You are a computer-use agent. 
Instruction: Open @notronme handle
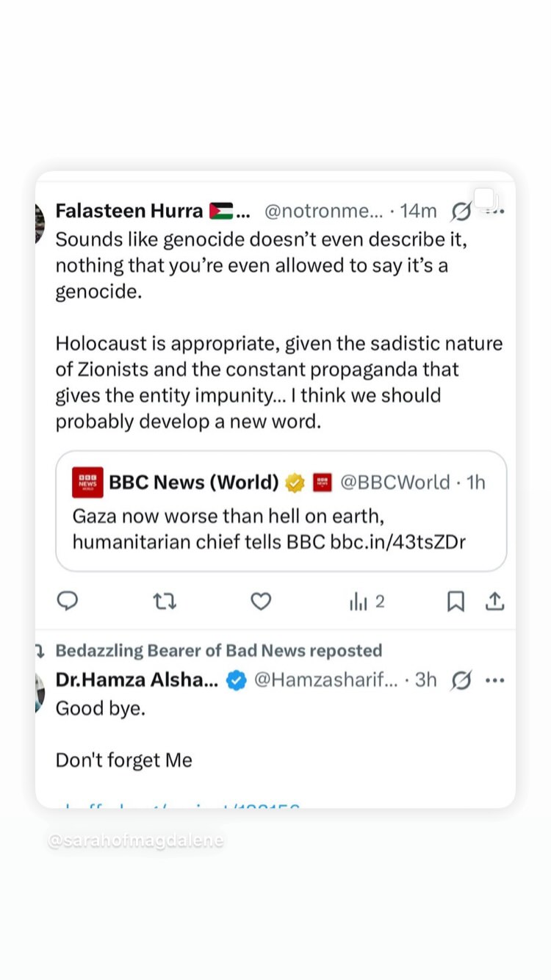[x=323, y=212]
